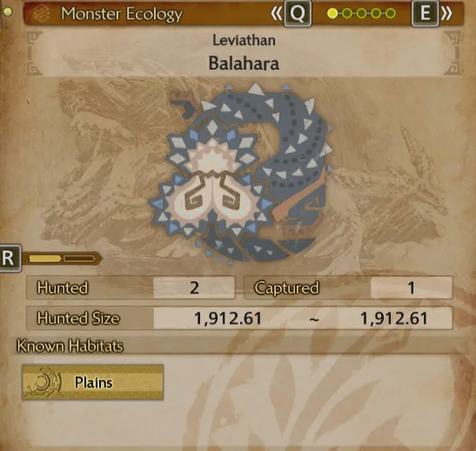The image size is (476, 451).
Task: Select the second page indicator dot
Action: [x=347, y=13]
